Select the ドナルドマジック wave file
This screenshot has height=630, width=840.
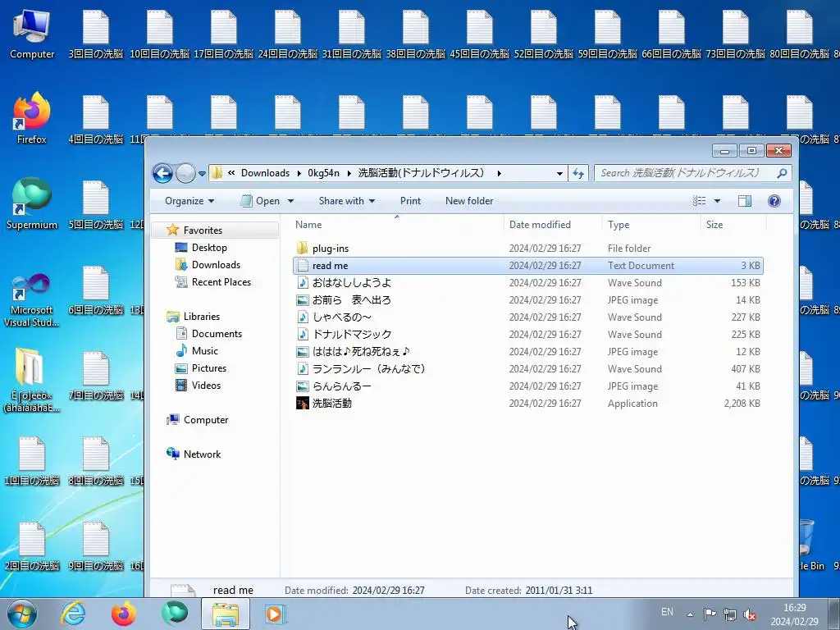[527, 335]
